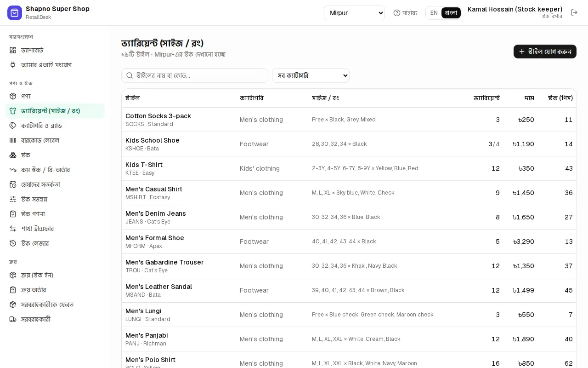Click the box icon next to পণ্য

13,96
